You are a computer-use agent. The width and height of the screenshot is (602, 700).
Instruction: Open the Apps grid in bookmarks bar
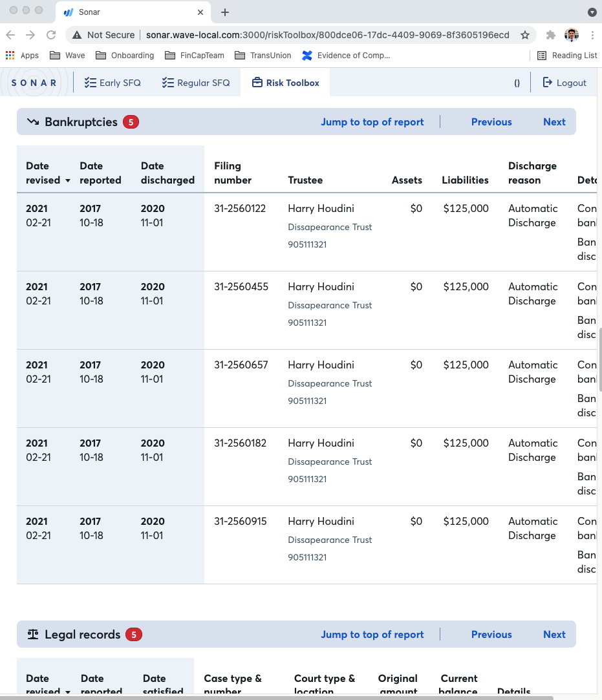[x=22, y=56]
